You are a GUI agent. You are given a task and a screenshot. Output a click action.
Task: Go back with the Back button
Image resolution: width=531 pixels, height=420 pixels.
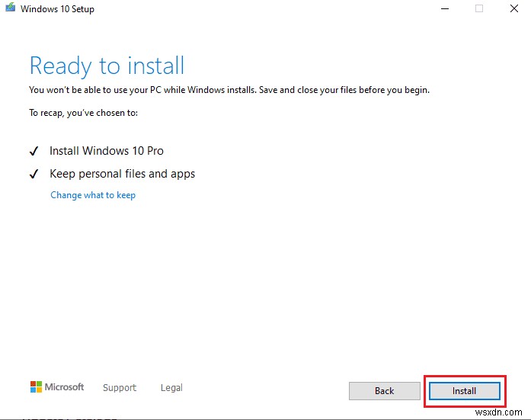click(x=385, y=391)
